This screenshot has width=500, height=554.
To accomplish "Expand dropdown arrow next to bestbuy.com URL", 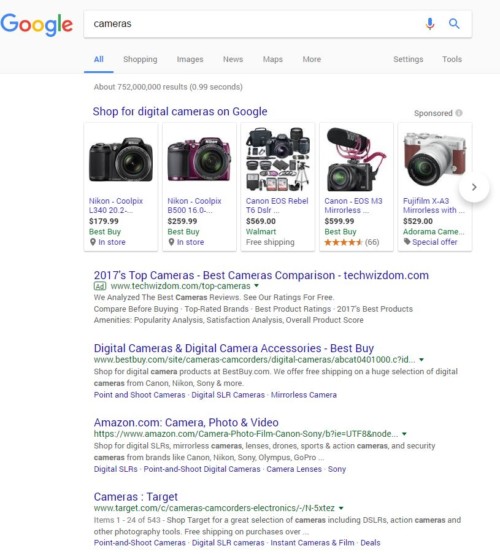I will pos(421,360).
